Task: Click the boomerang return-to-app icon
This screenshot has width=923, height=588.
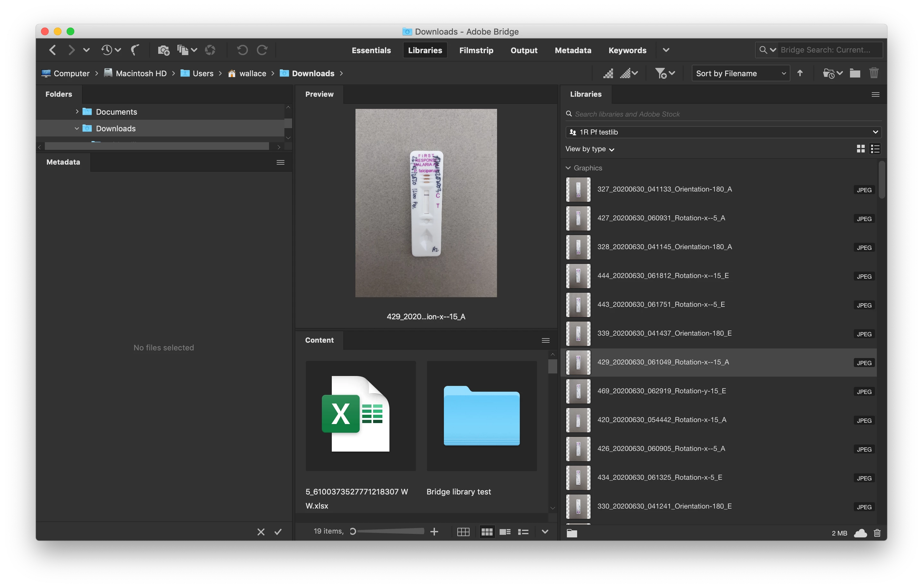Action: (135, 50)
